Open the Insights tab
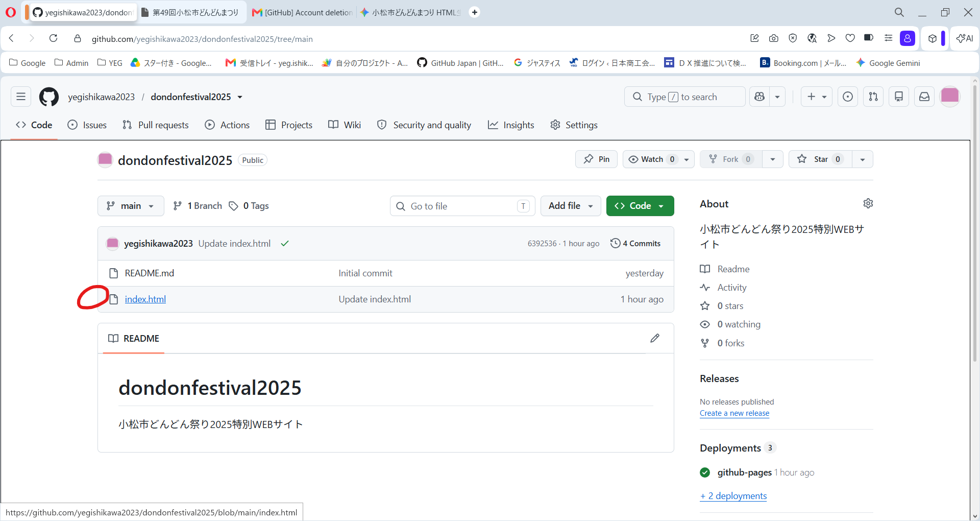980x521 pixels. [511, 125]
